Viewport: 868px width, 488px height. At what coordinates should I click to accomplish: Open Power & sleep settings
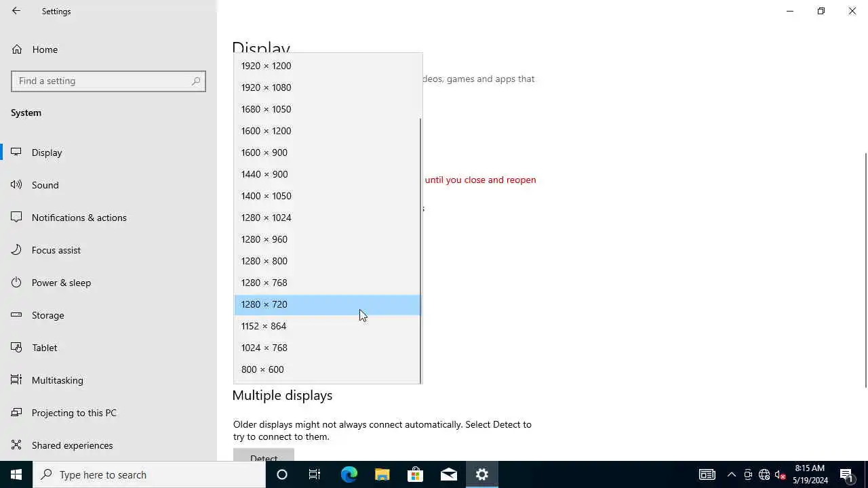tap(108, 283)
